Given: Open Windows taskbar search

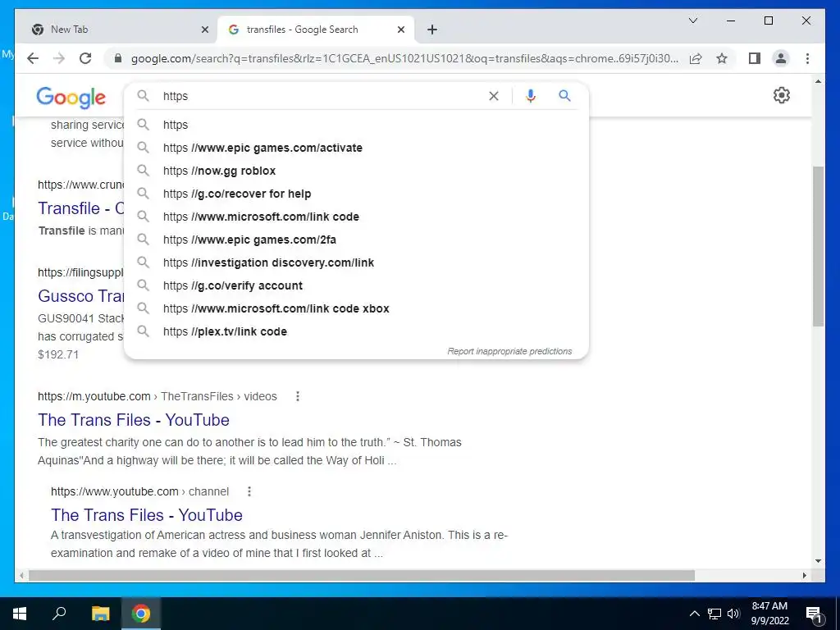Looking at the screenshot, I should [59, 614].
